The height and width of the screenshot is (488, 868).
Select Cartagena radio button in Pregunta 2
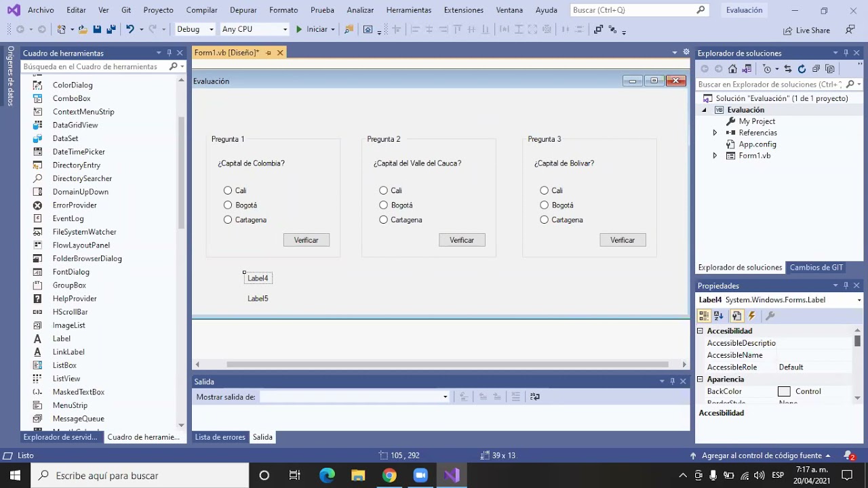[x=384, y=220]
